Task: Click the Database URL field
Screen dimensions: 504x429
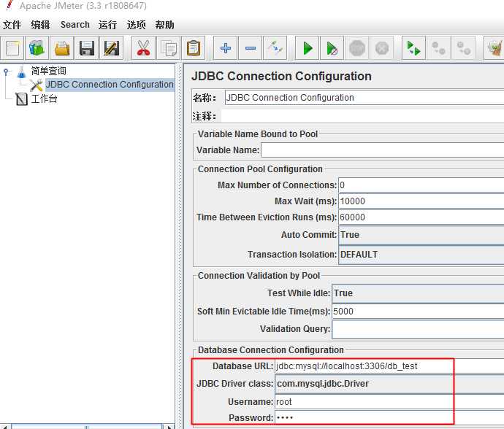Action: (389, 366)
